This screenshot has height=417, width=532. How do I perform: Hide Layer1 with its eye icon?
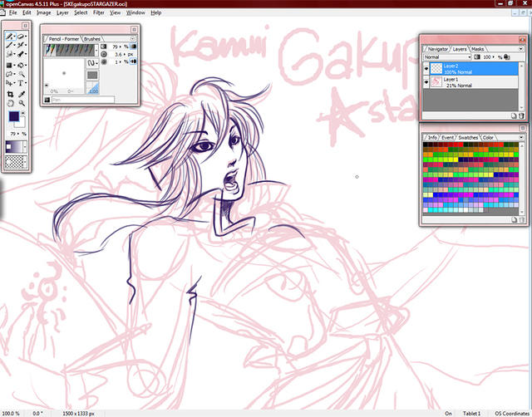coord(426,82)
